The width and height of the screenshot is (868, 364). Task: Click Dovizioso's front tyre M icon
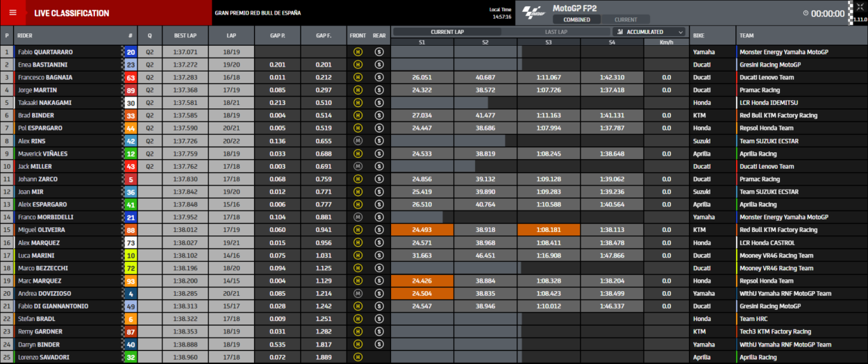coord(358,294)
